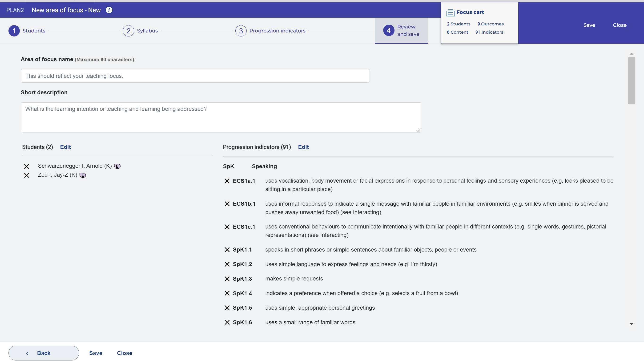The width and height of the screenshot is (644, 364).
Task: Click the scroll down arrow of scrollbar
Action: coord(631,324)
